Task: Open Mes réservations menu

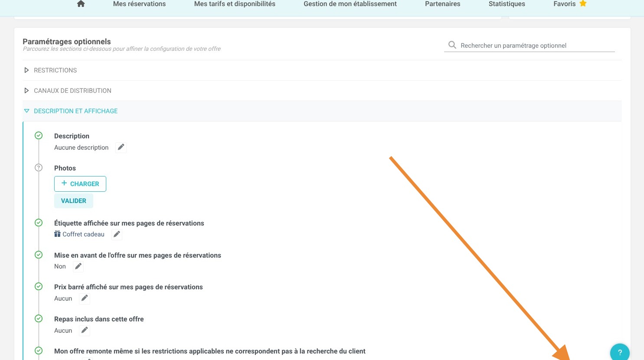Action: point(139,4)
